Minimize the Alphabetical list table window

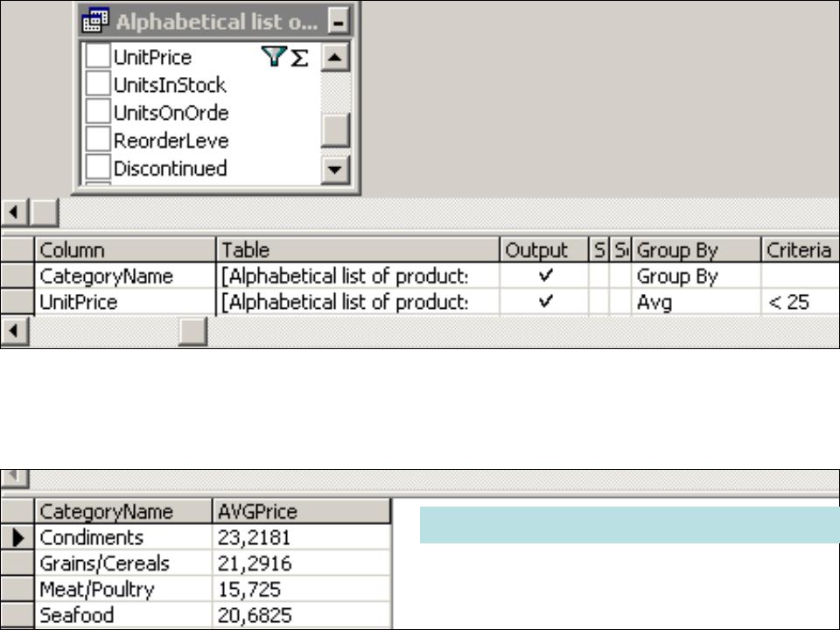click(338, 21)
